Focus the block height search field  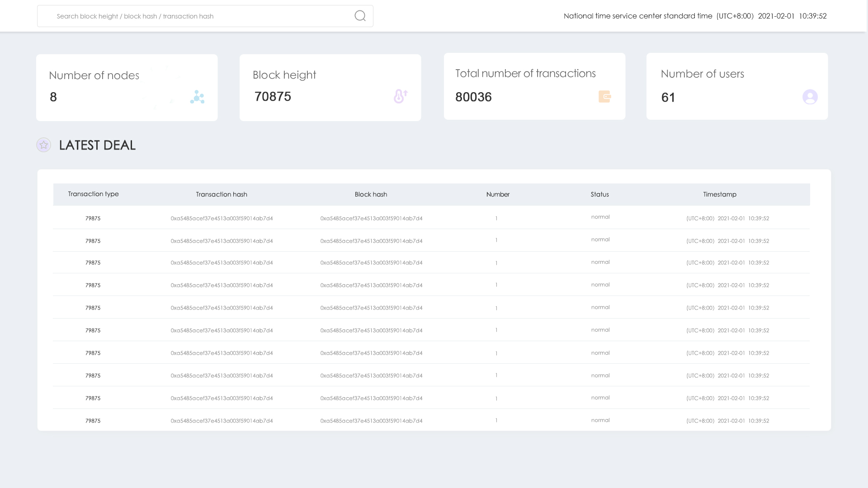(199, 16)
